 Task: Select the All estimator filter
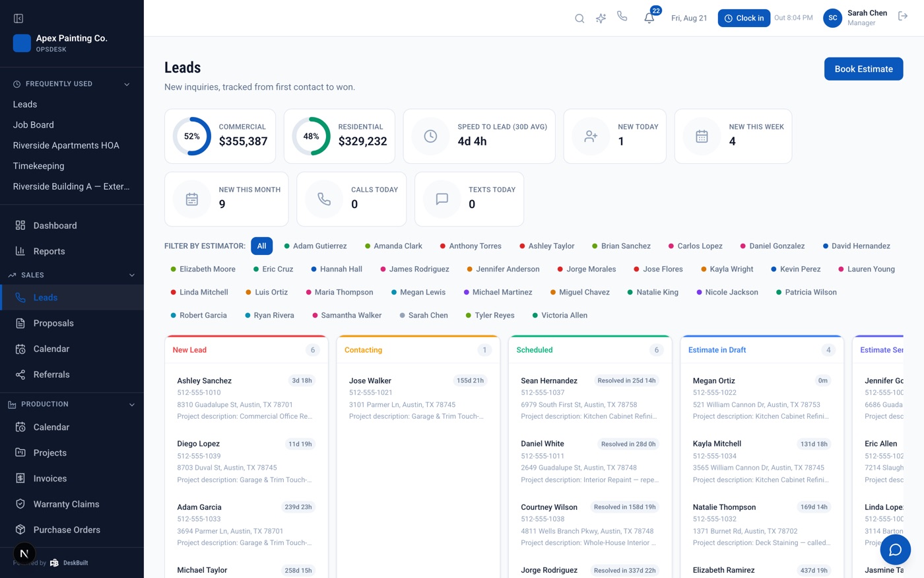[x=262, y=246]
